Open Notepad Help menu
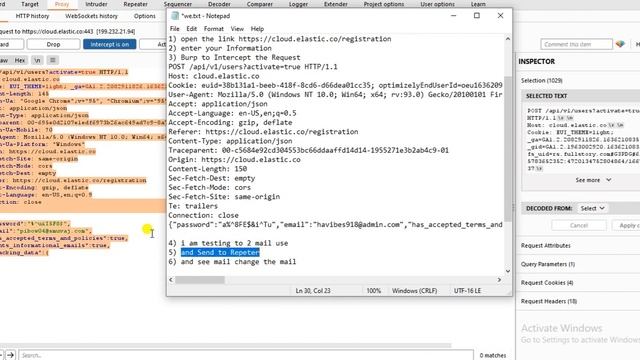The width and height of the screenshot is (640, 360). (257, 29)
